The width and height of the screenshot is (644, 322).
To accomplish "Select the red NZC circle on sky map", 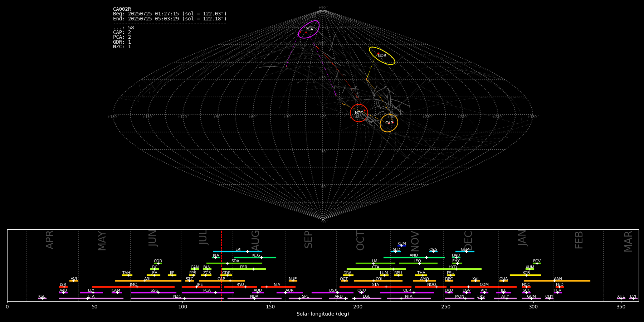I will coord(359,113).
